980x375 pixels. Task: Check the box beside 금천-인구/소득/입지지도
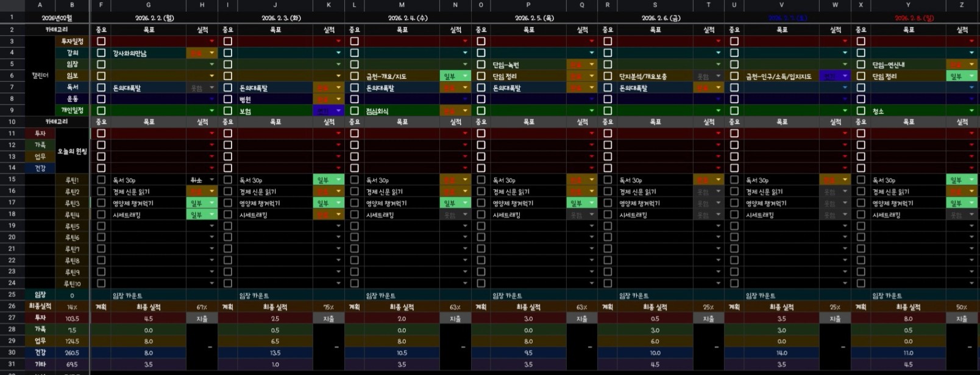734,76
